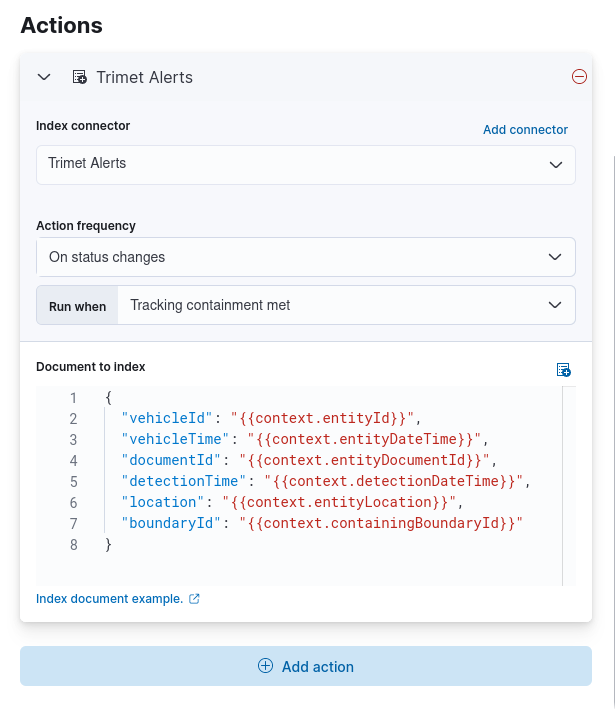Remove the Trimet Alerts action

point(579,77)
